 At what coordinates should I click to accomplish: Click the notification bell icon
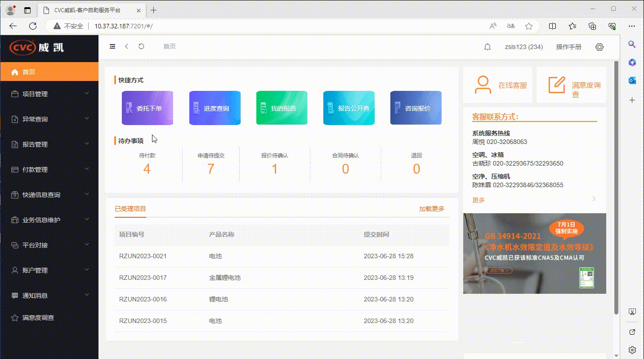coord(487,47)
